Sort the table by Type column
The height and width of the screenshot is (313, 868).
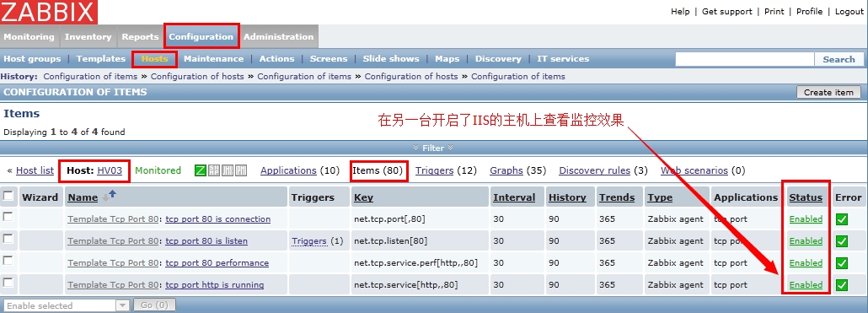(660, 197)
